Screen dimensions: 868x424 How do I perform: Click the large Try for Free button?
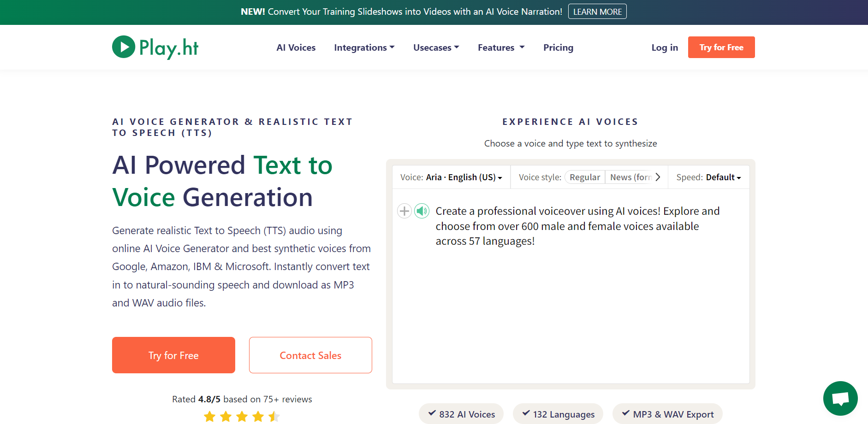173,355
